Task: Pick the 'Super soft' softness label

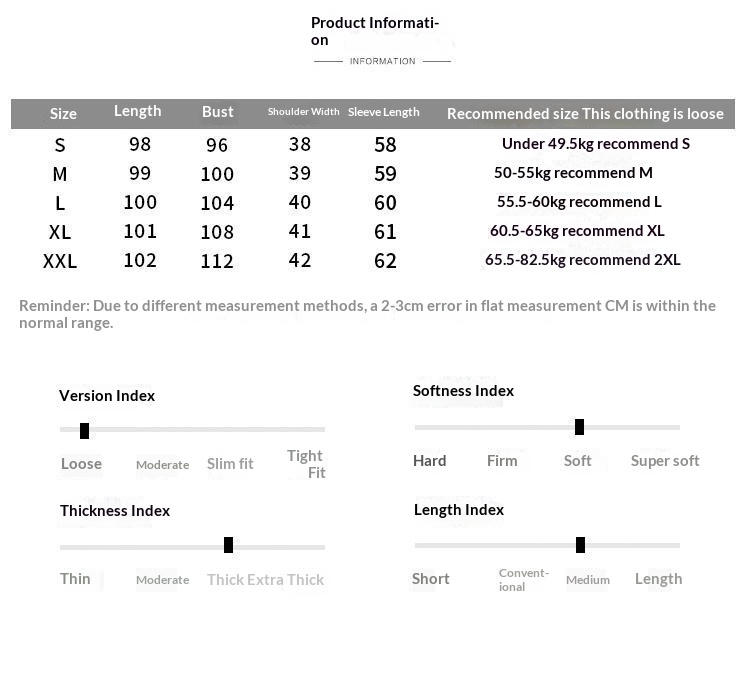Action: (x=665, y=461)
